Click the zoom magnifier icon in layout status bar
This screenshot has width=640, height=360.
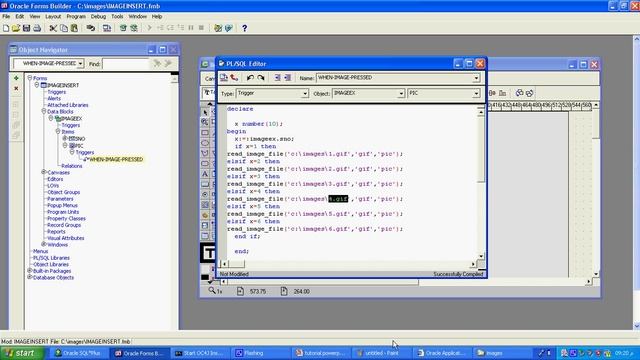(212, 291)
